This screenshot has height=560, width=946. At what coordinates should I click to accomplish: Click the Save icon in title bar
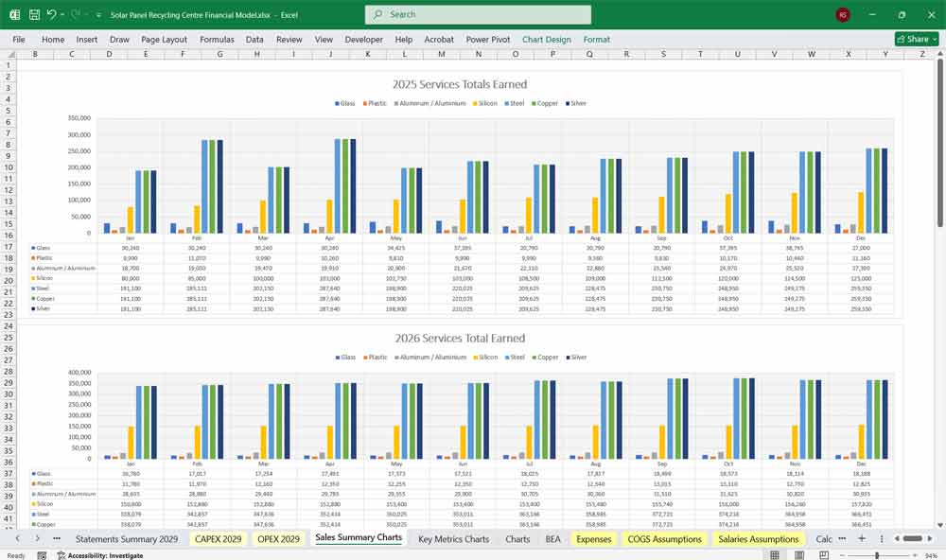[x=34, y=15]
